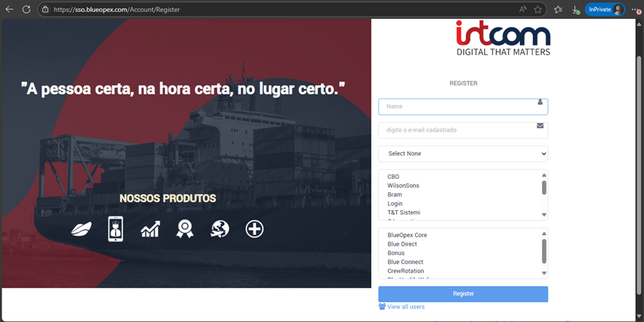
Task: Focus the e-mail cadastrado input field
Action: tap(463, 130)
